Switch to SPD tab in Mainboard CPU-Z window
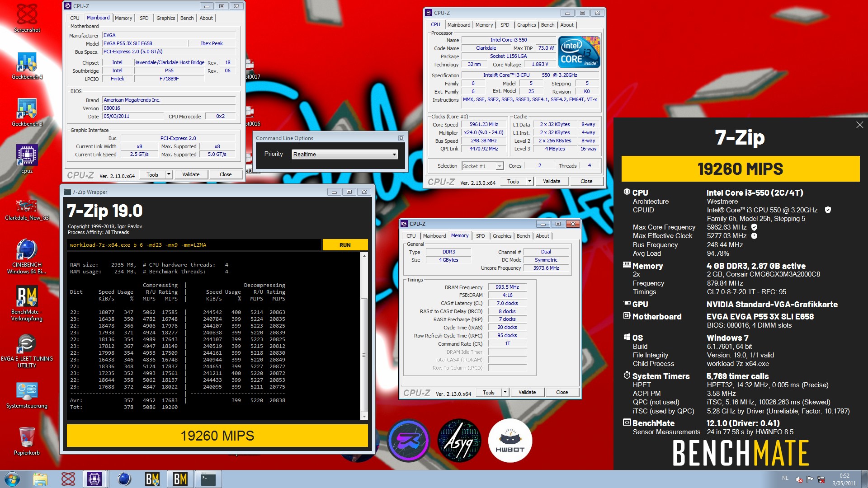 pyautogui.click(x=144, y=18)
